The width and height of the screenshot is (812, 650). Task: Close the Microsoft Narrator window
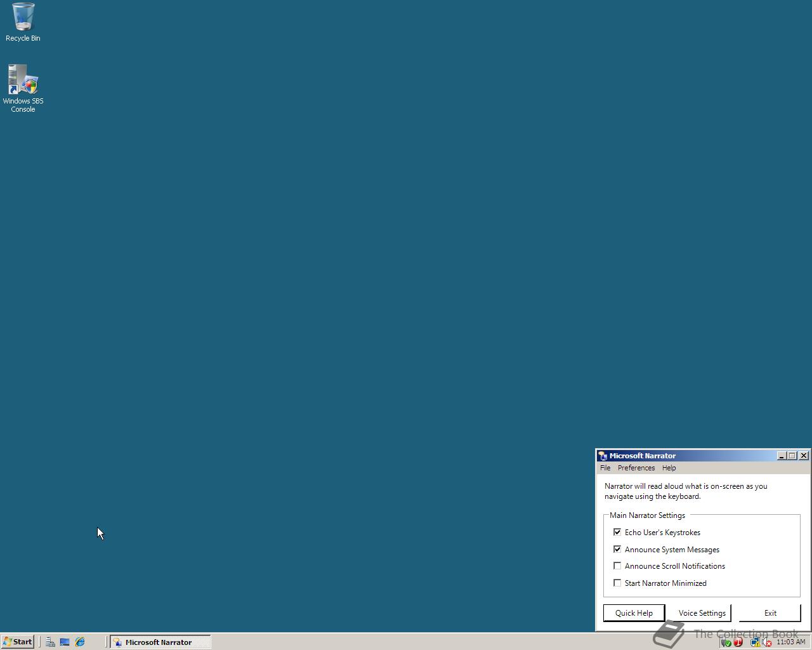[x=804, y=456]
